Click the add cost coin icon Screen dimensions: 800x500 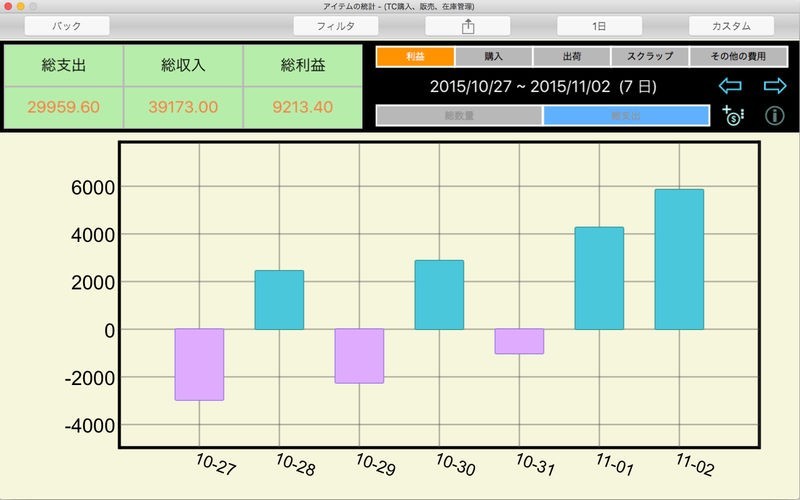coord(733,115)
